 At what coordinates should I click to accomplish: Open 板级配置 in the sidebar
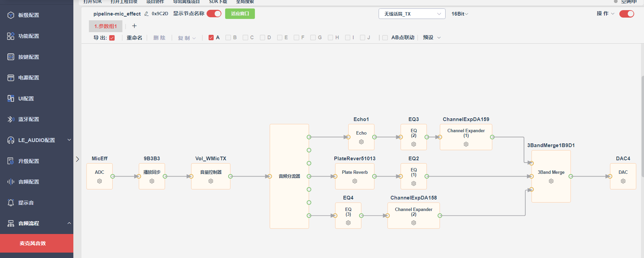coord(37,15)
